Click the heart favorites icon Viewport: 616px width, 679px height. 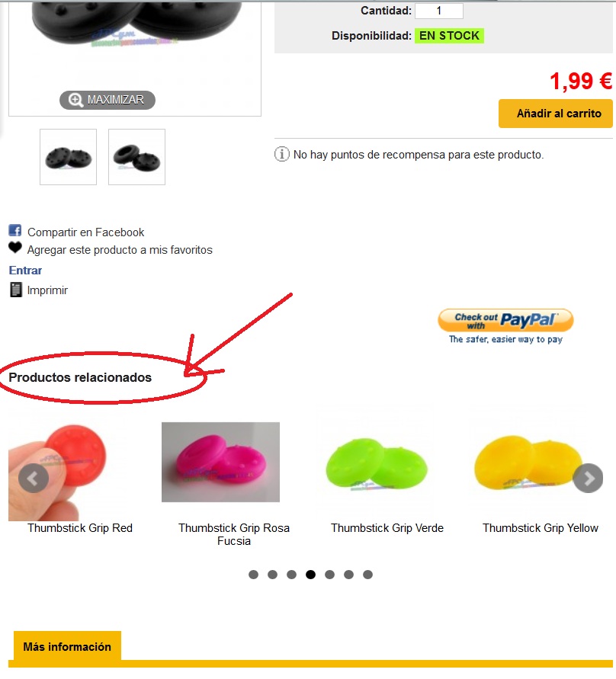[x=15, y=248]
